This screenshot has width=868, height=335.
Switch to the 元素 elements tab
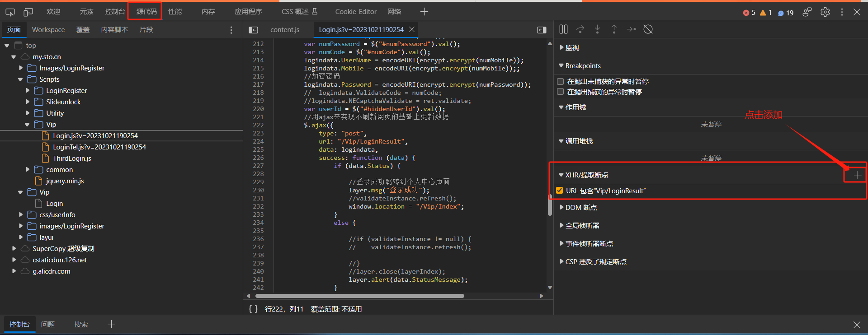(x=86, y=12)
